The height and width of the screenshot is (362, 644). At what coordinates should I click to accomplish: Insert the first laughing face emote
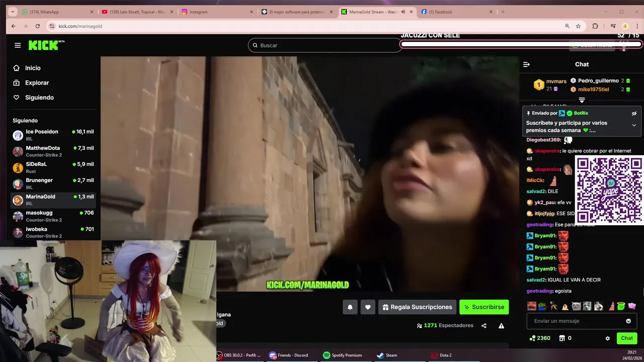[531, 306]
